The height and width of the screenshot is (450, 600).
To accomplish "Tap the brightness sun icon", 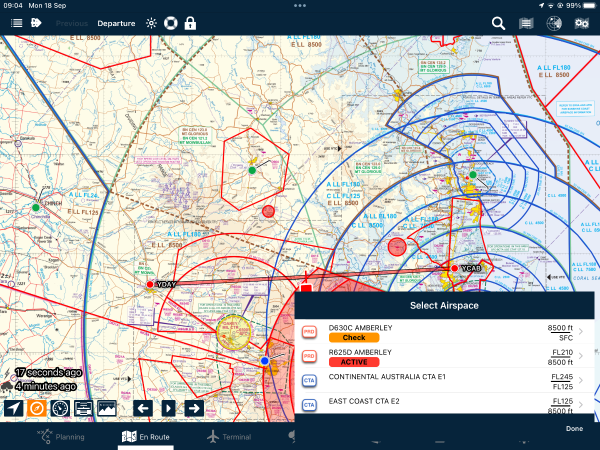I will (151, 22).
